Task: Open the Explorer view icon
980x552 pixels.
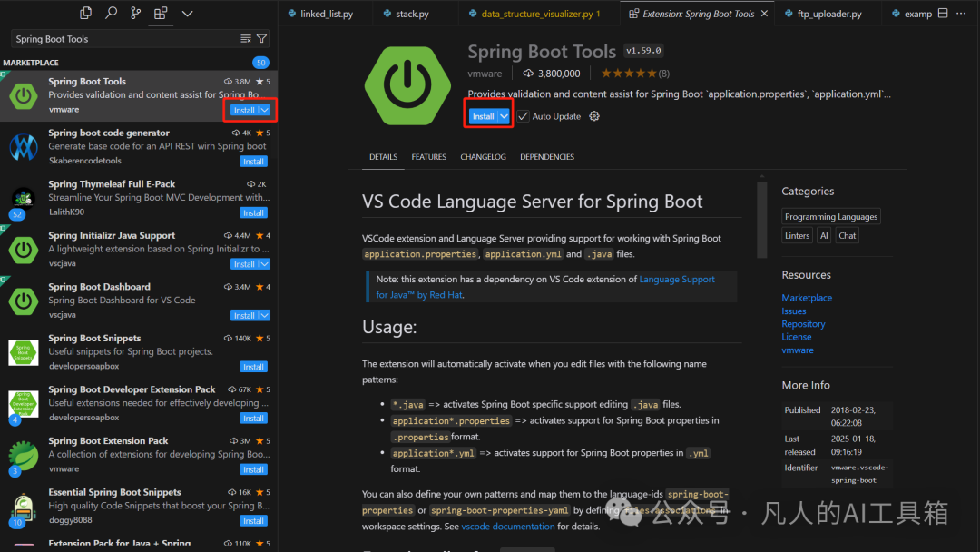Action: (x=85, y=13)
